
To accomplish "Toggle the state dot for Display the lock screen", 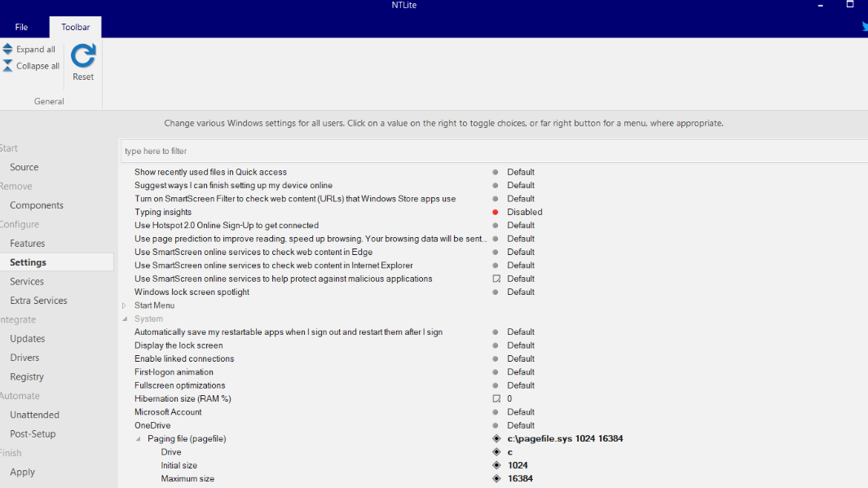I will point(496,345).
